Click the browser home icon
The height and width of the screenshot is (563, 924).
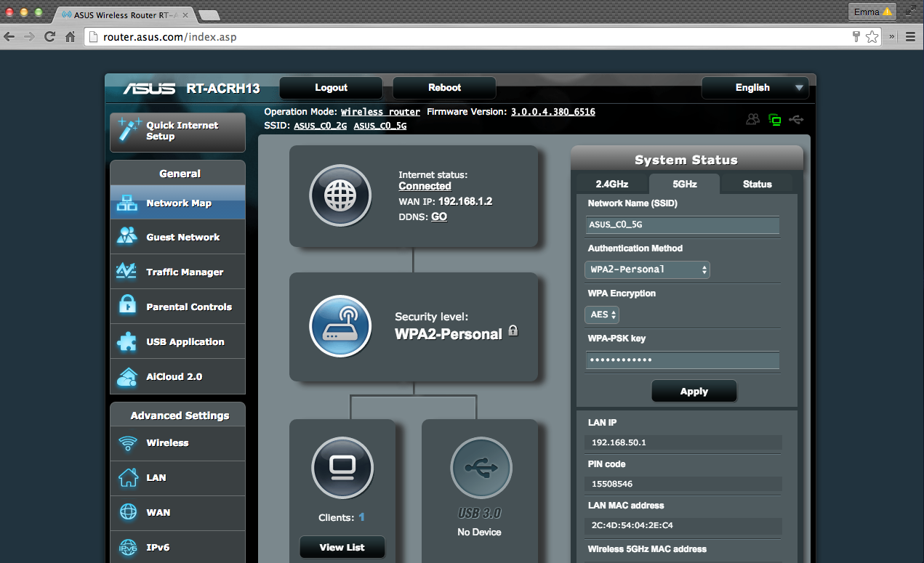pos(70,36)
